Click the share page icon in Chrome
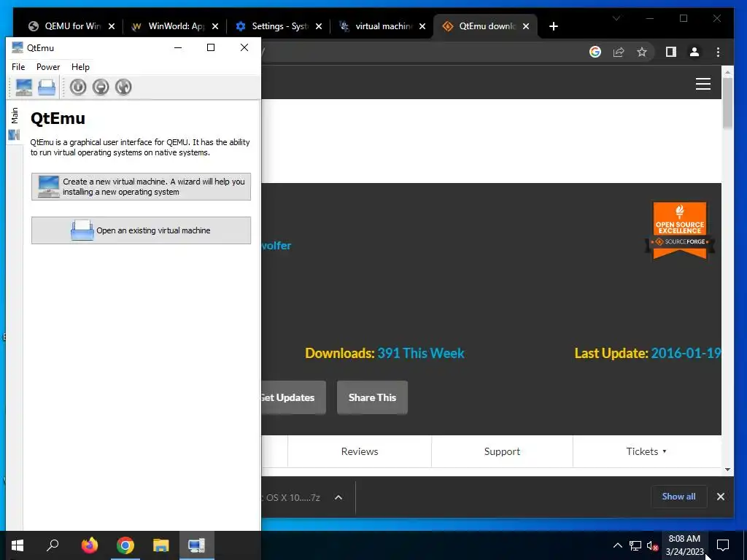Viewport: 747px width, 560px height. 619,52
